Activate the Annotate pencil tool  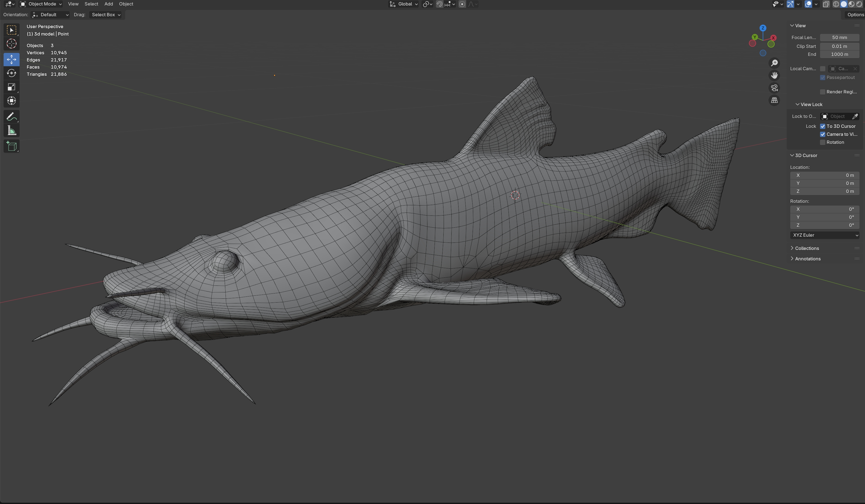[x=11, y=117]
